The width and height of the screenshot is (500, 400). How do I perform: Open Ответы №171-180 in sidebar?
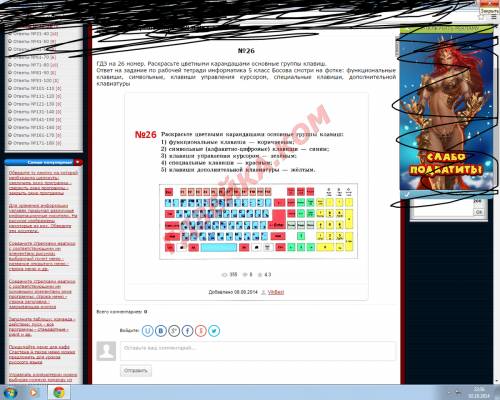(x=35, y=143)
